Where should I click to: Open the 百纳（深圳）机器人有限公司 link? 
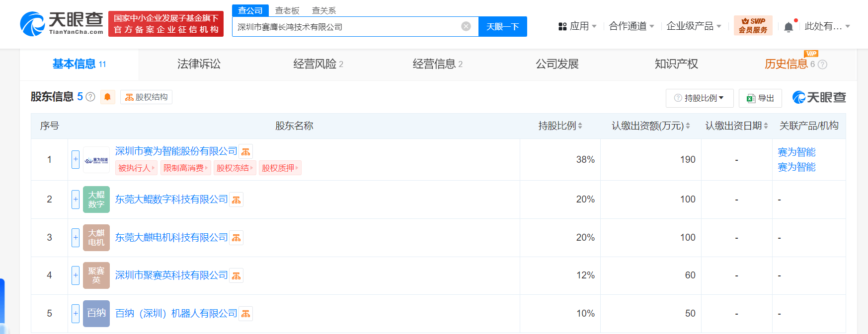[176, 313]
